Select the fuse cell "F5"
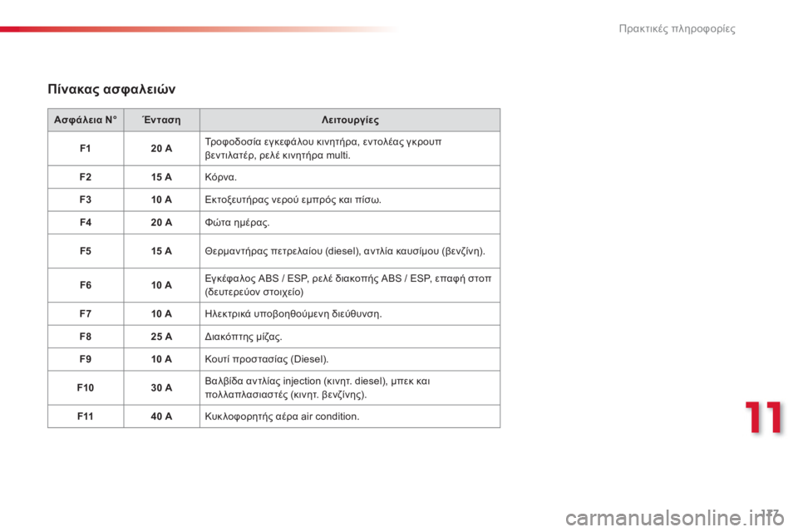This screenshot has height=532, width=798. pos(86,251)
